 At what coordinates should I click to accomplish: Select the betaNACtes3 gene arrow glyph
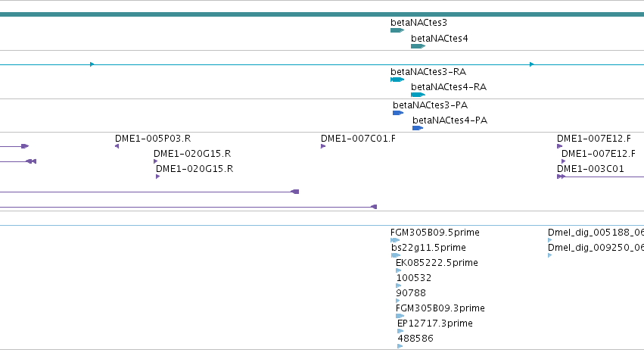[x=397, y=30]
